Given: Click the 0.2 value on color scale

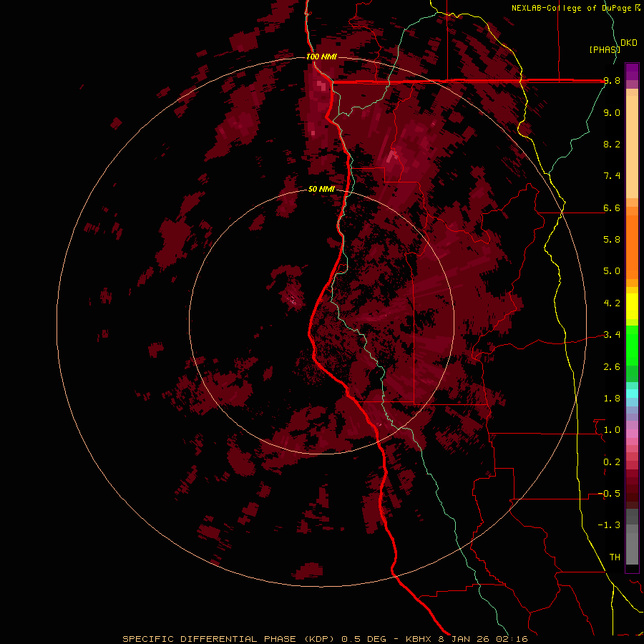Looking at the screenshot, I should [x=612, y=462].
